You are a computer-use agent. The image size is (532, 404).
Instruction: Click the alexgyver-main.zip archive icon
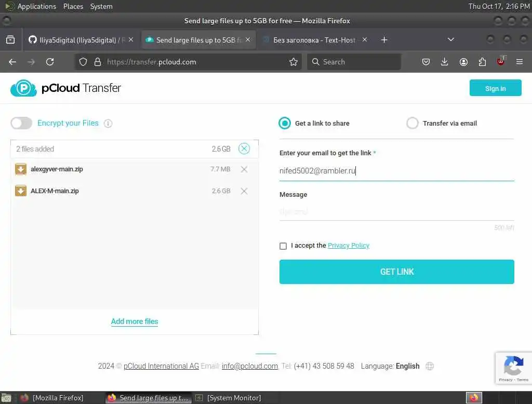point(21,169)
